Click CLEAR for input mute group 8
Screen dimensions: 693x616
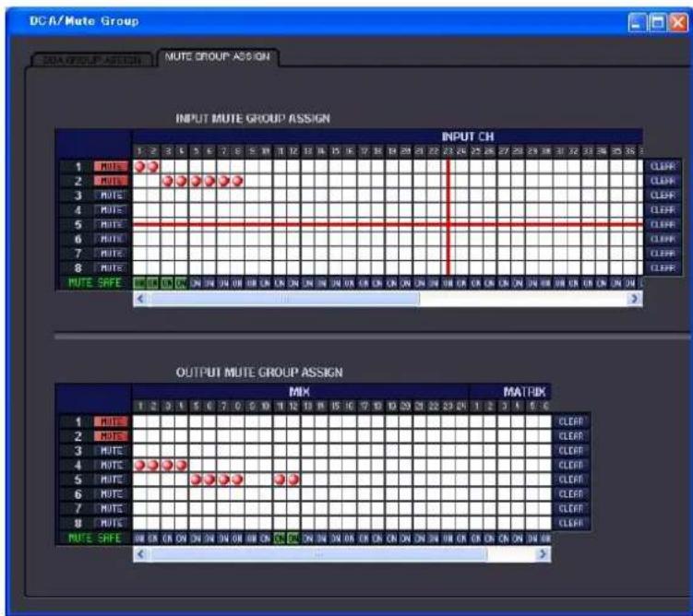[662, 268]
